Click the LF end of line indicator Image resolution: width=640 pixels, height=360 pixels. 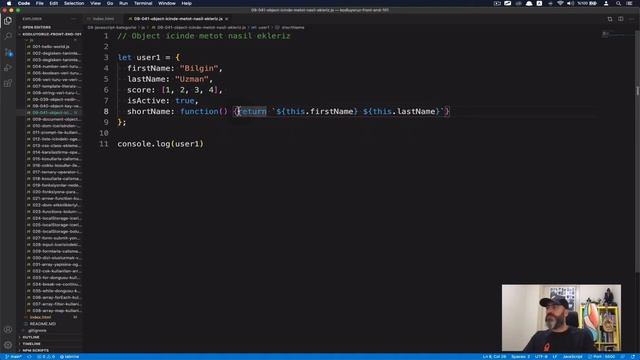(555, 357)
